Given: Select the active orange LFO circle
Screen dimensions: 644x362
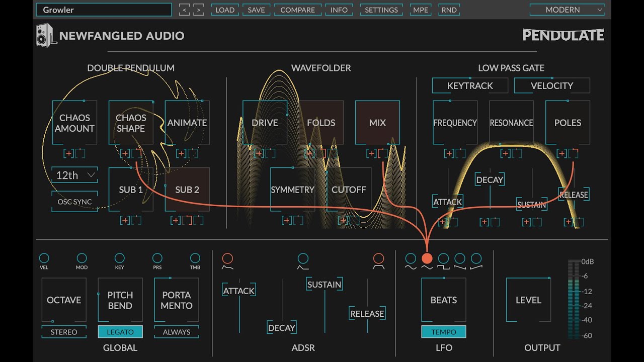Looking at the screenshot, I should point(427,258).
